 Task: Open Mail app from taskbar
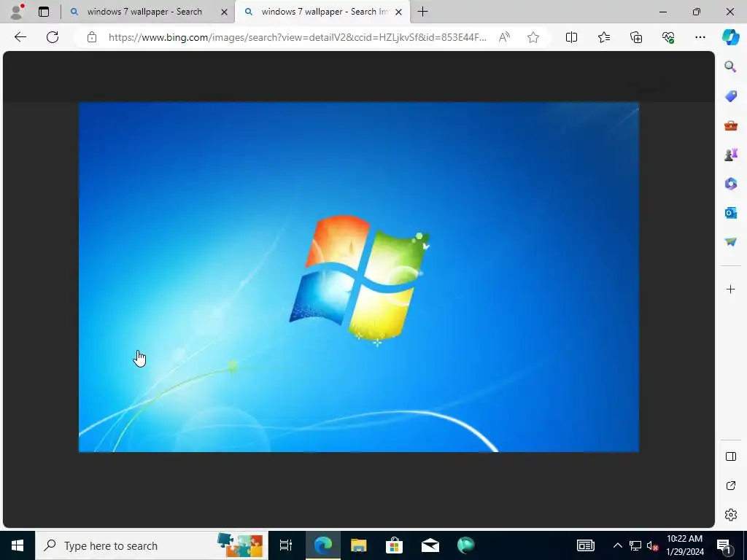pos(430,545)
